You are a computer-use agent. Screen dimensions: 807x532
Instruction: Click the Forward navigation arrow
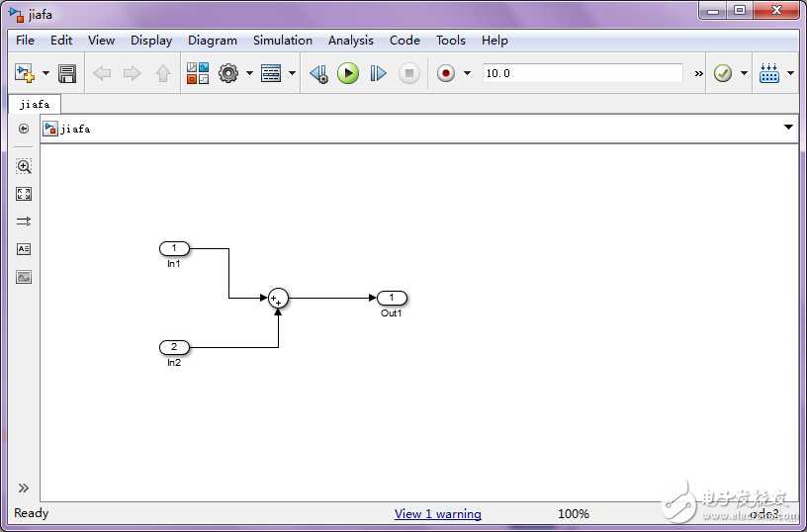tap(133, 73)
